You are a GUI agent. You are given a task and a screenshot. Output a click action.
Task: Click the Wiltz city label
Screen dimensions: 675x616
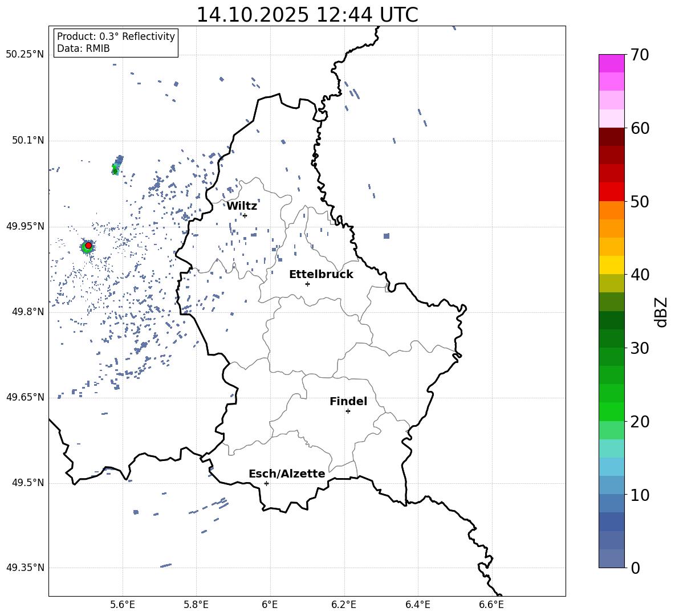click(242, 206)
